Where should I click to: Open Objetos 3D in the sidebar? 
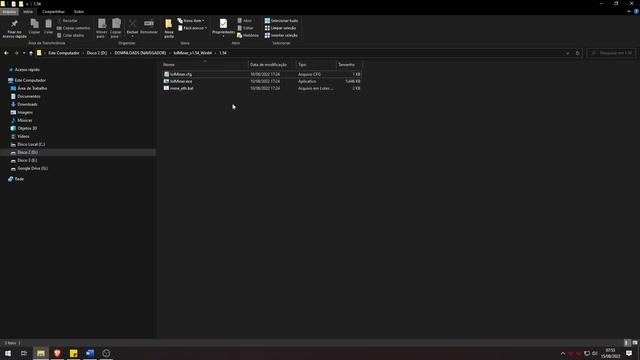coord(27,128)
